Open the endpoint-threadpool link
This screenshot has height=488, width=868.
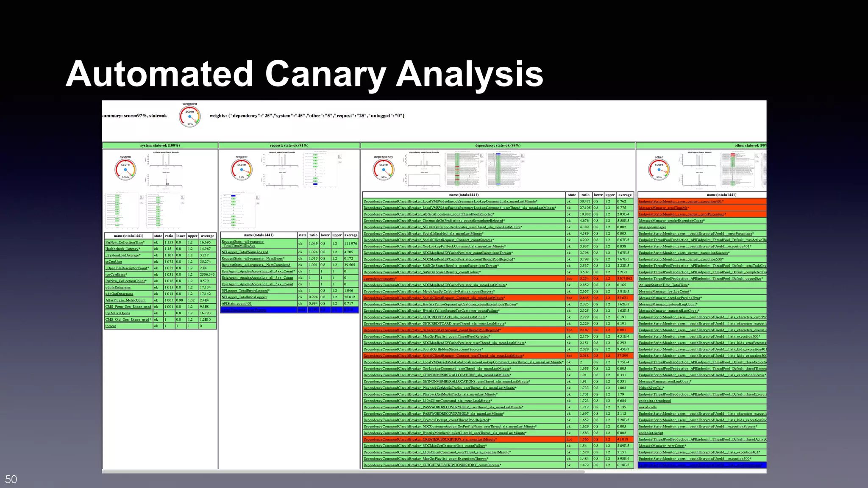point(655,401)
